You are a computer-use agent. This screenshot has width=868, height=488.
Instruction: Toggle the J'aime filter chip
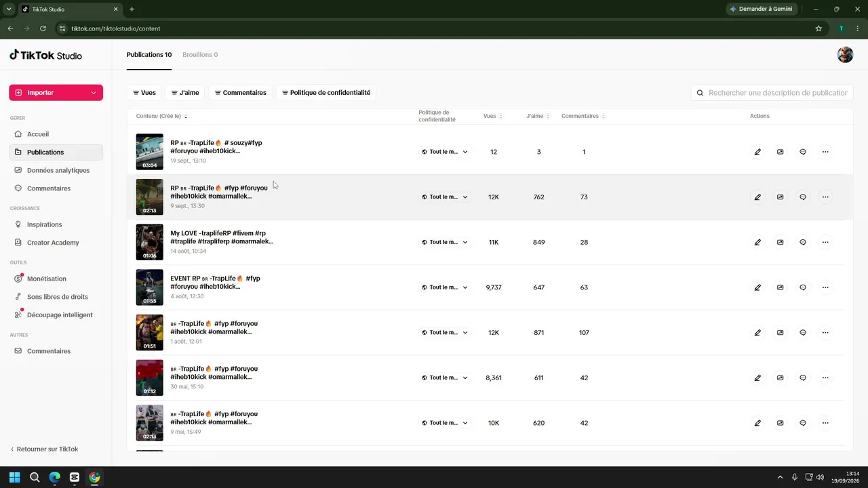(x=185, y=93)
